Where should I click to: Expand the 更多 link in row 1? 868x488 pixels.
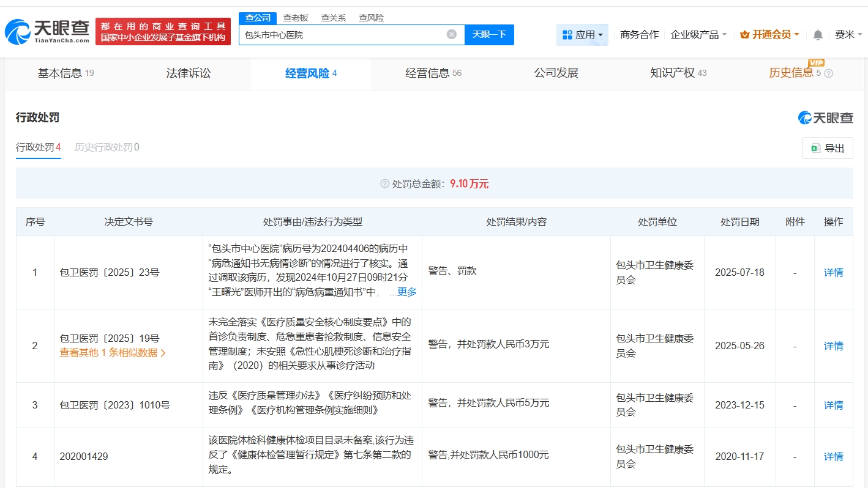(x=406, y=292)
